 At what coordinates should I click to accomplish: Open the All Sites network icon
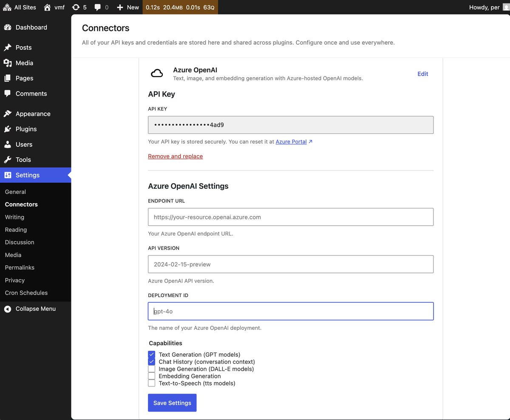coord(7,7)
